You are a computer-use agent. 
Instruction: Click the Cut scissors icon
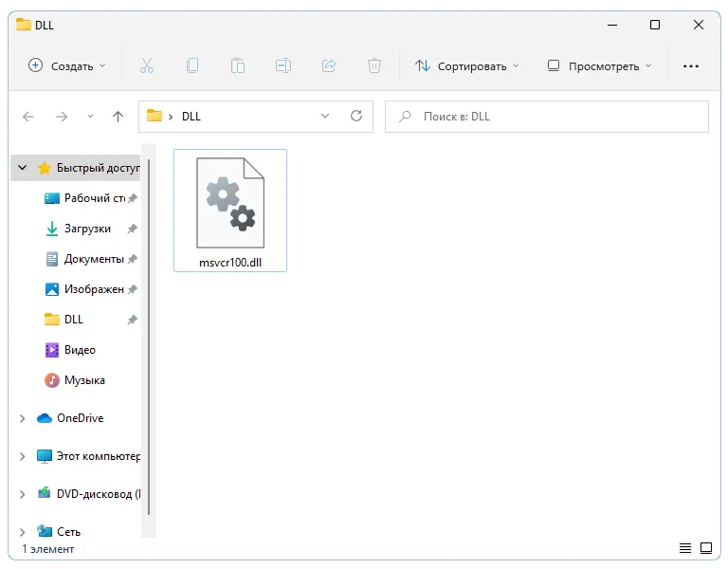(147, 66)
